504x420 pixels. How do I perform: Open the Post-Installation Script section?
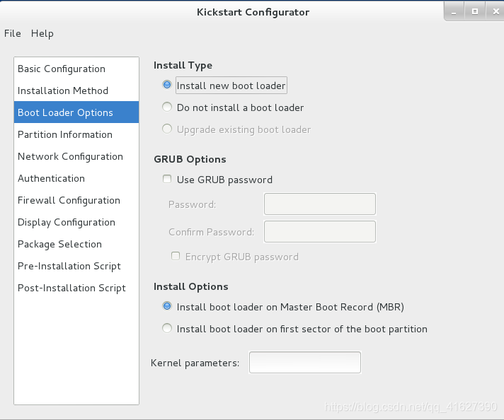tap(76, 288)
